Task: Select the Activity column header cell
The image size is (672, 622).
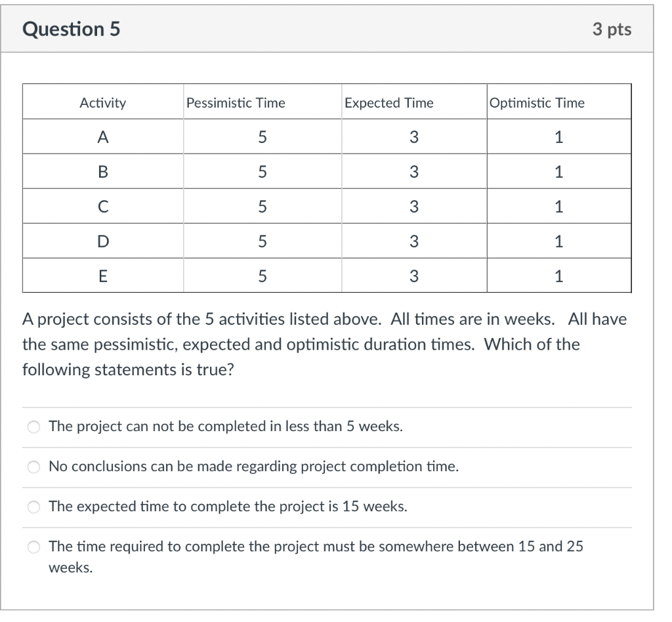Action: tap(102, 102)
